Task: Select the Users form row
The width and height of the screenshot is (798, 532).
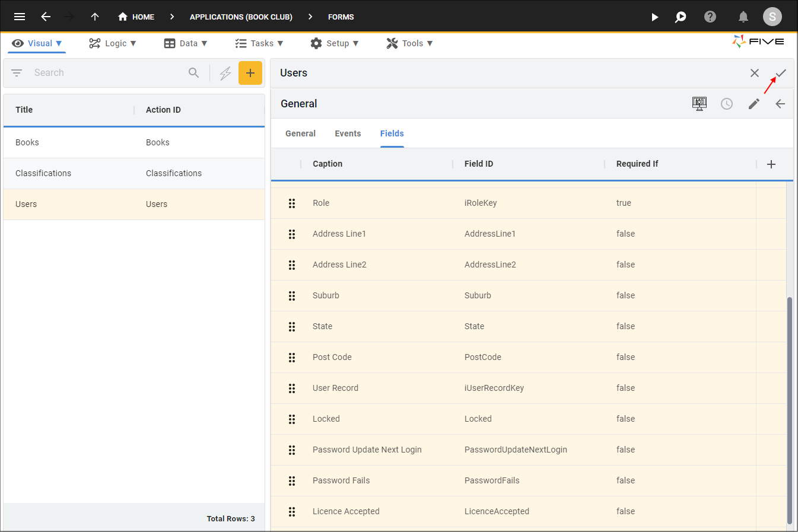Action: 134,204
